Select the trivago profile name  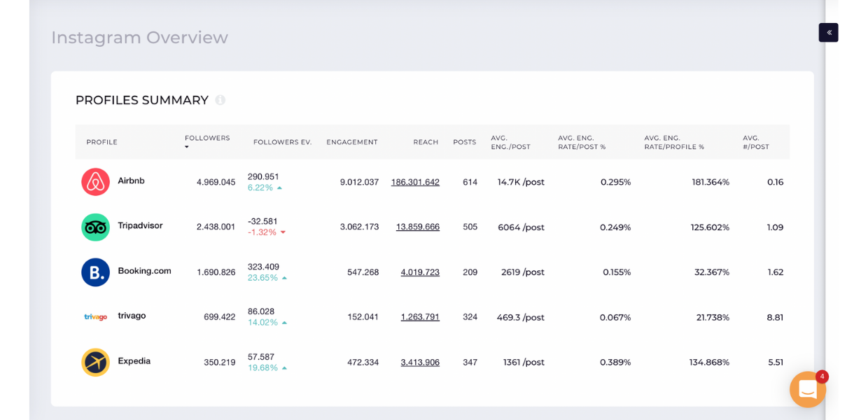132,316
